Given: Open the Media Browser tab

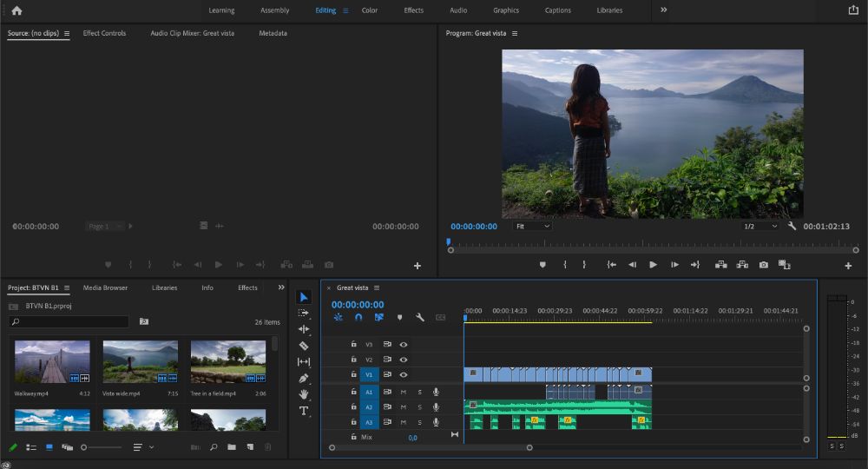Looking at the screenshot, I should 105,288.
